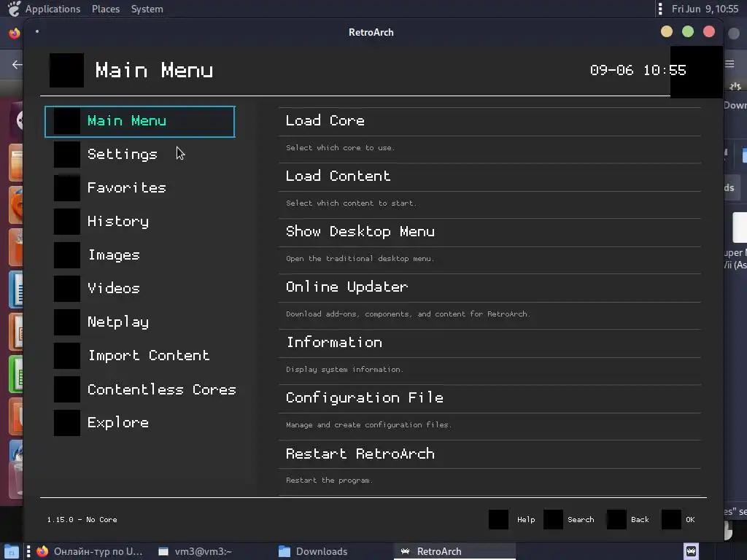
Task: Click 'Manage and create configuration files.' description
Action: 368,425
